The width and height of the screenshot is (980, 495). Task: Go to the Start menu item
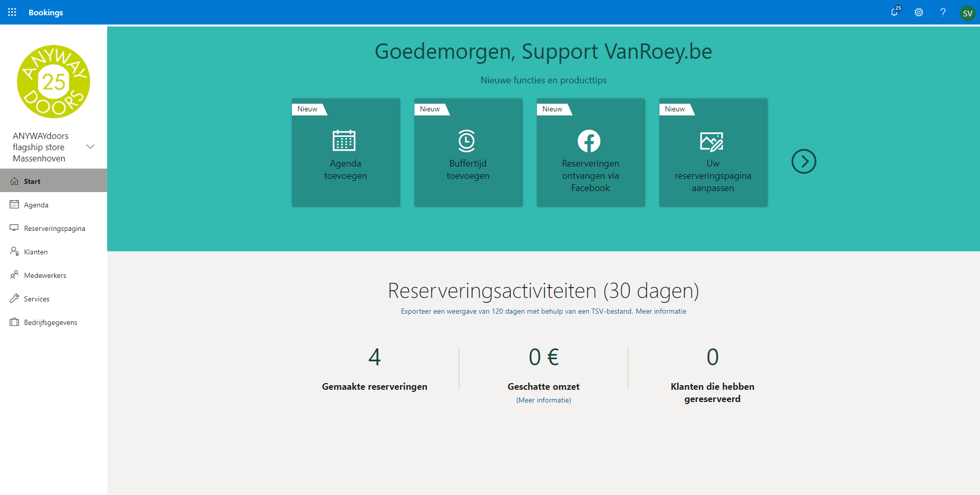[x=54, y=181]
